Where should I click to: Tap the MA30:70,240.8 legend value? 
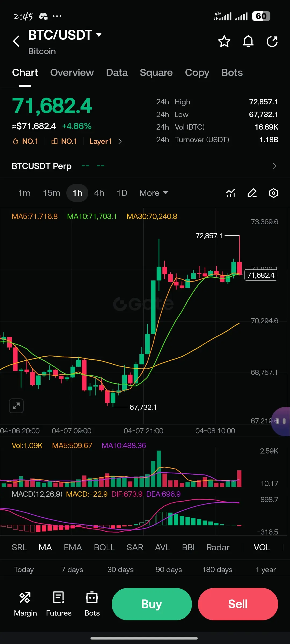152,216
